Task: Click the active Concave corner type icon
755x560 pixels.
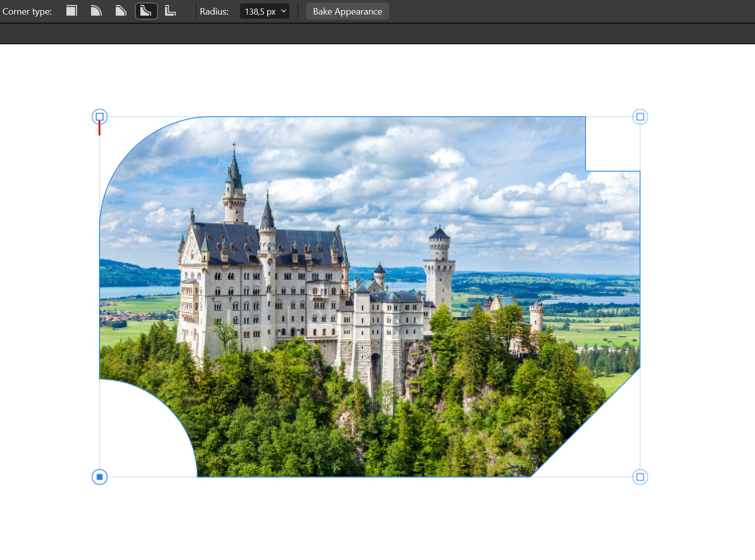Action: point(146,11)
